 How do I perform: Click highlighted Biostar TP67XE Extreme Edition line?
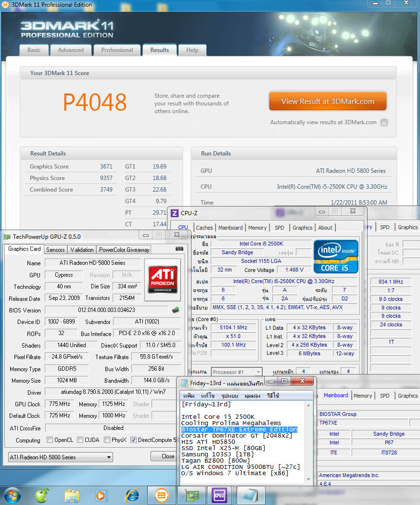[x=239, y=429]
